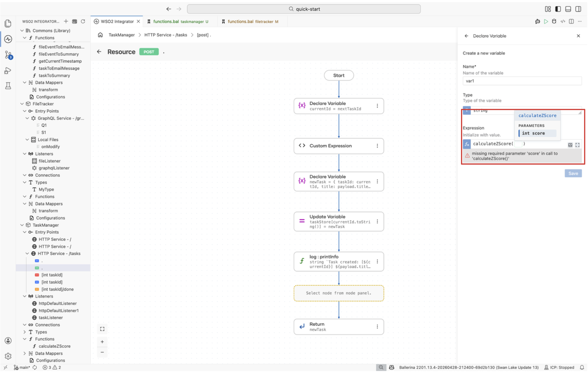
Task: Collapse Local Files node
Action: coord(27,139)
